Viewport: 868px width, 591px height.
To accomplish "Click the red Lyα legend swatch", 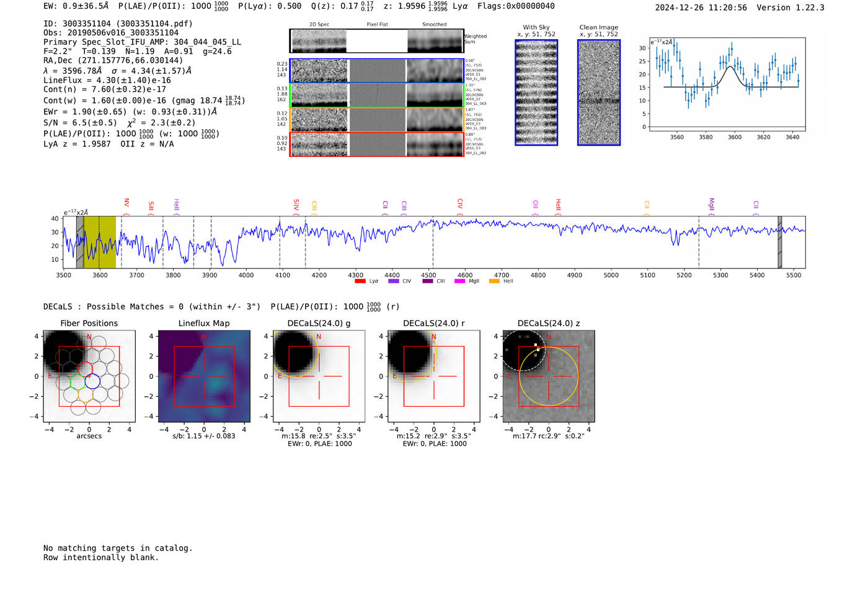I will 360,282.
